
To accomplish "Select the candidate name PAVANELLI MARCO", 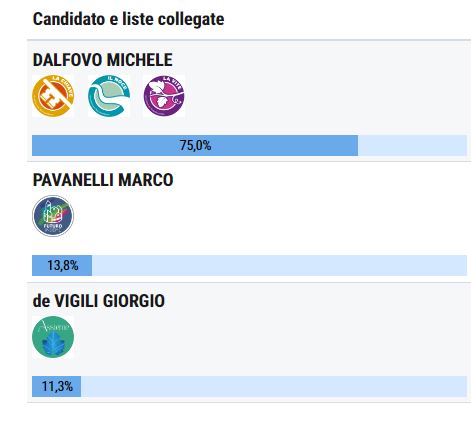I will click(x=103, y=180).
